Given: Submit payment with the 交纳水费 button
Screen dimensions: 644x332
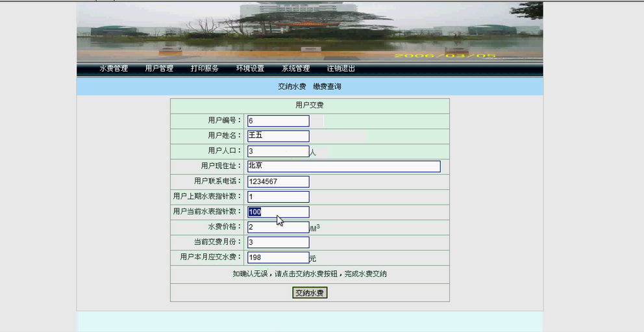Looking at the screenshot, I should pos(310,293).
